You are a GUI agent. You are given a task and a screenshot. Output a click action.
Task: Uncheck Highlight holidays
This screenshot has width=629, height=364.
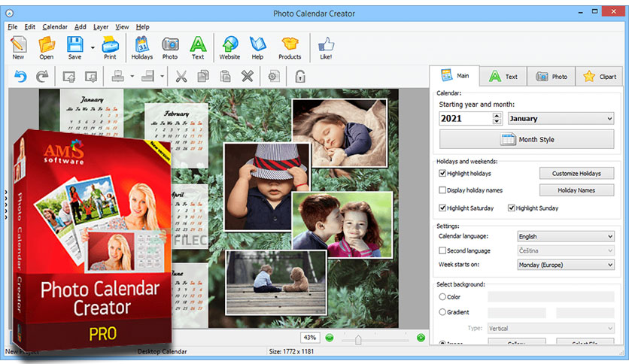coord(442,173)
